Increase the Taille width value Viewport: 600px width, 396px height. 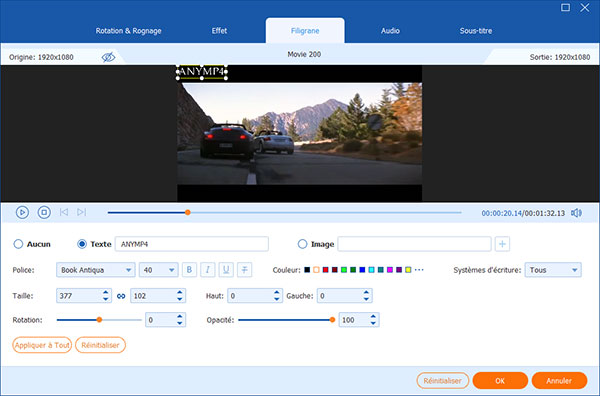click(106, 292)
